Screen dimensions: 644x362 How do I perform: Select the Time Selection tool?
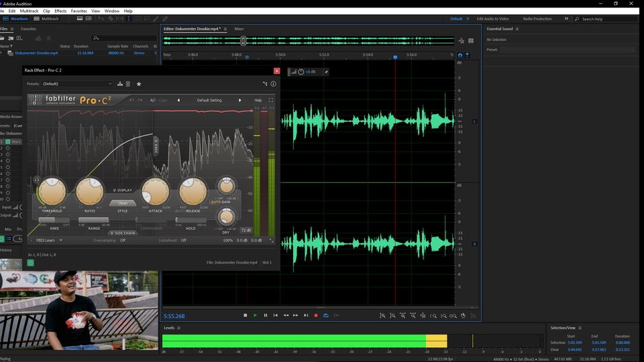coord(129,19)
